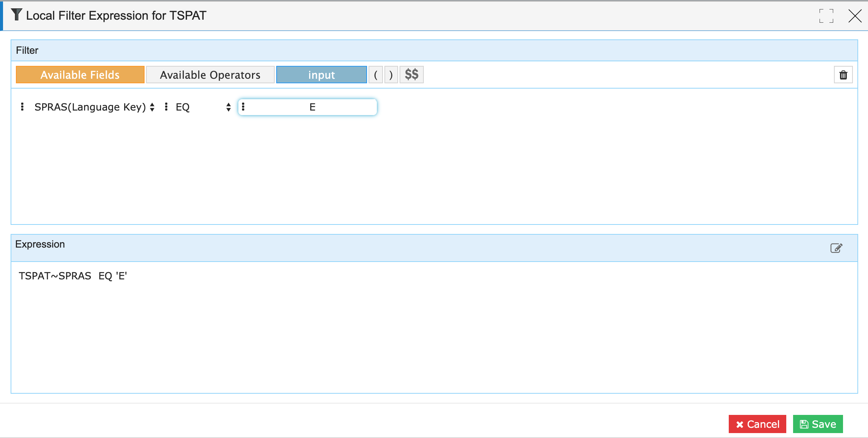Click the drag handle beside the E input value

click(243, 107)
